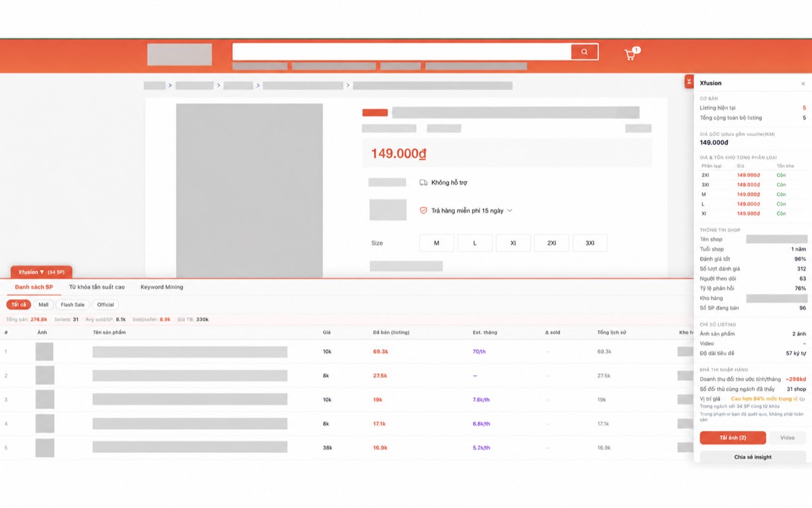Select size M

coord(436,243)
